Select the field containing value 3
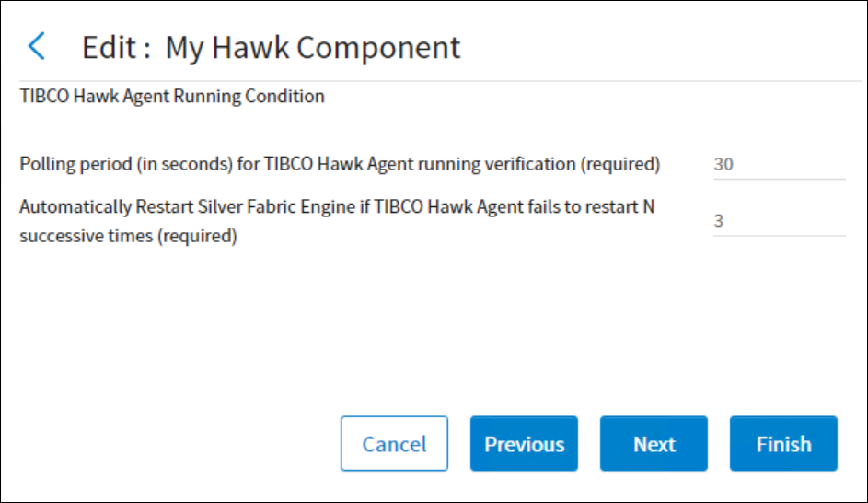868x503 pixels. [778, 221]
